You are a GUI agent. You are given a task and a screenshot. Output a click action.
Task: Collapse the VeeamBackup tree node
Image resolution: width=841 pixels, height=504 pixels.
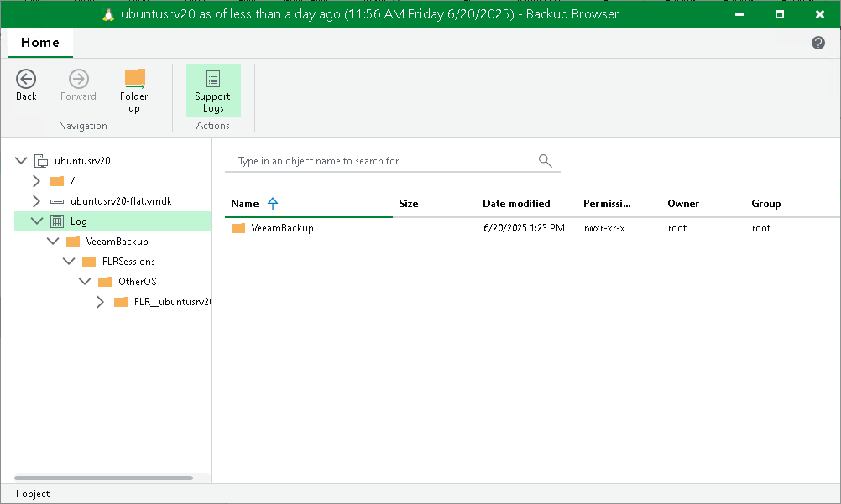tap(53, 242)
